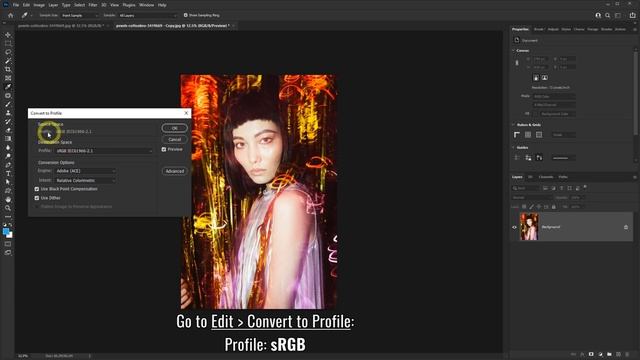Open the Search icon at top right
This screenshot has width=640, height=360.
[608, 16]
